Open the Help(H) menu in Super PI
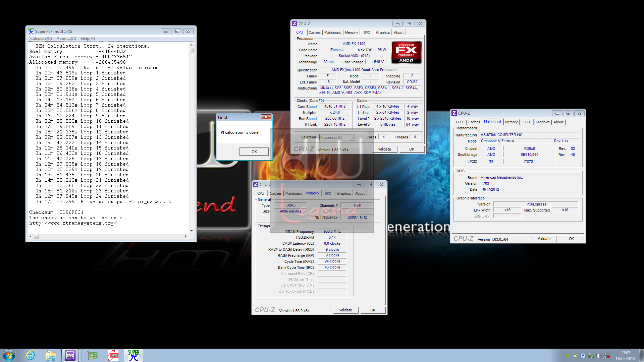This screenshot has width=644, height=362. (x=88, y=39)
